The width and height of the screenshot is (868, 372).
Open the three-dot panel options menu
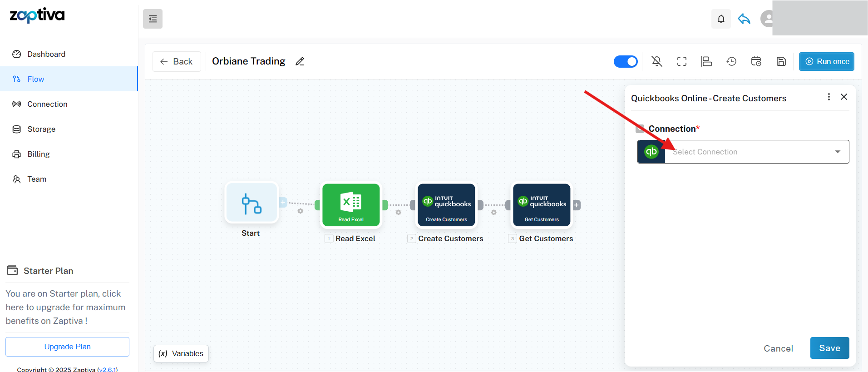tap(829, 97)
